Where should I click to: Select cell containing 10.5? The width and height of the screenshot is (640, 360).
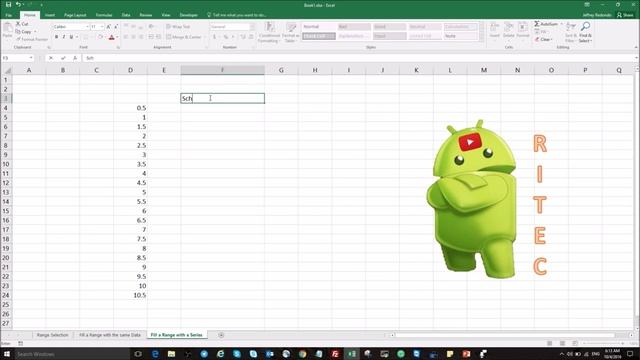coord(130,295)
